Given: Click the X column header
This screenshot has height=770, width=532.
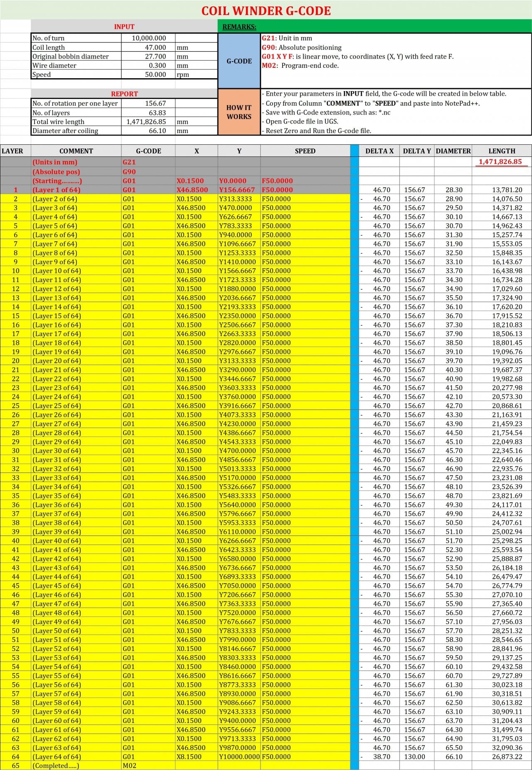Looking at the screenshot, I should pyautogui.click(x=197, y=151).
